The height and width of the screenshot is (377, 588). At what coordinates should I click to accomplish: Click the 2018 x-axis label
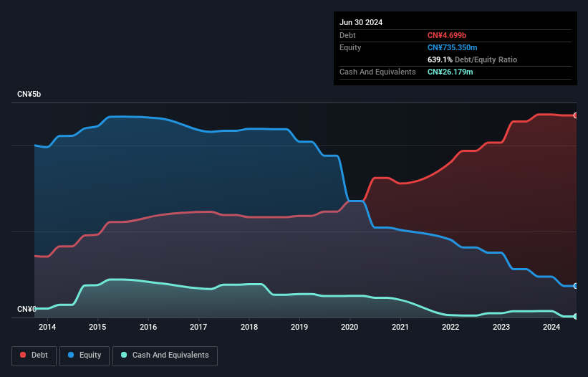(249, 327)
